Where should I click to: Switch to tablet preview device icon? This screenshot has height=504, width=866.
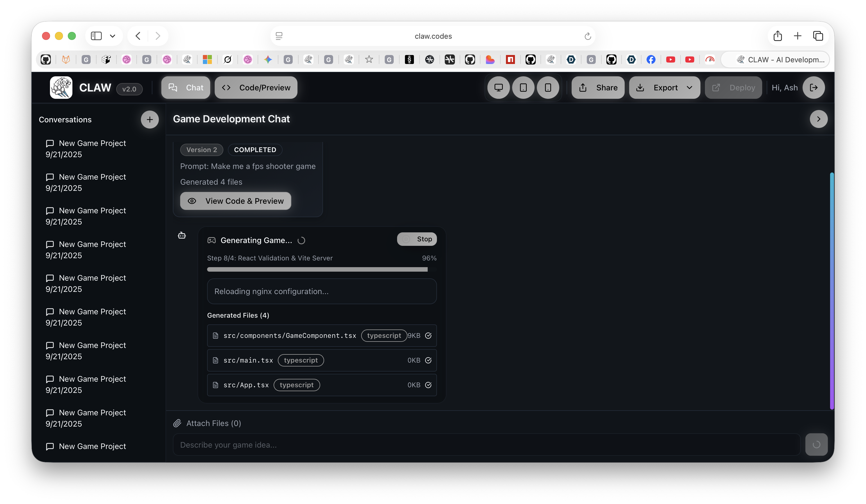pyautogui.click(x=523, y=88)
